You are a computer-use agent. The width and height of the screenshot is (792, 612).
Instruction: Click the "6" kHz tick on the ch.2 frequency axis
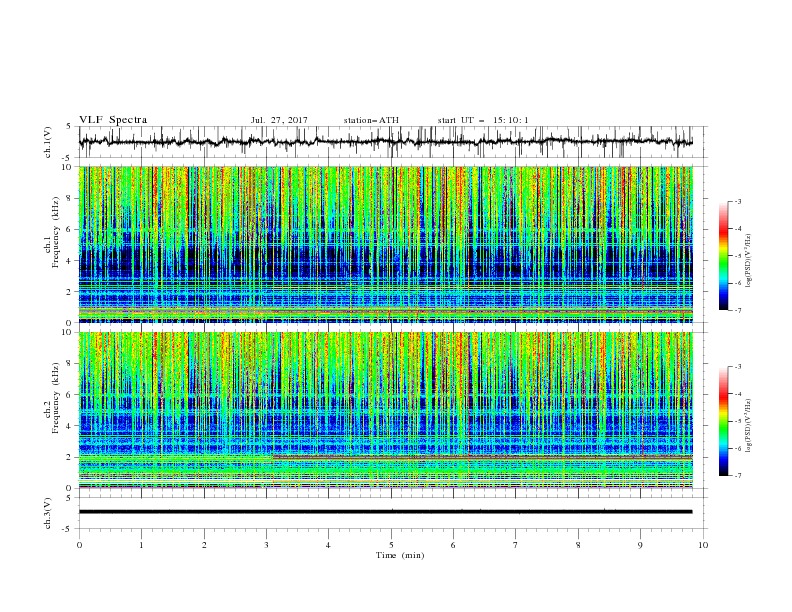[x=70, y=395]
